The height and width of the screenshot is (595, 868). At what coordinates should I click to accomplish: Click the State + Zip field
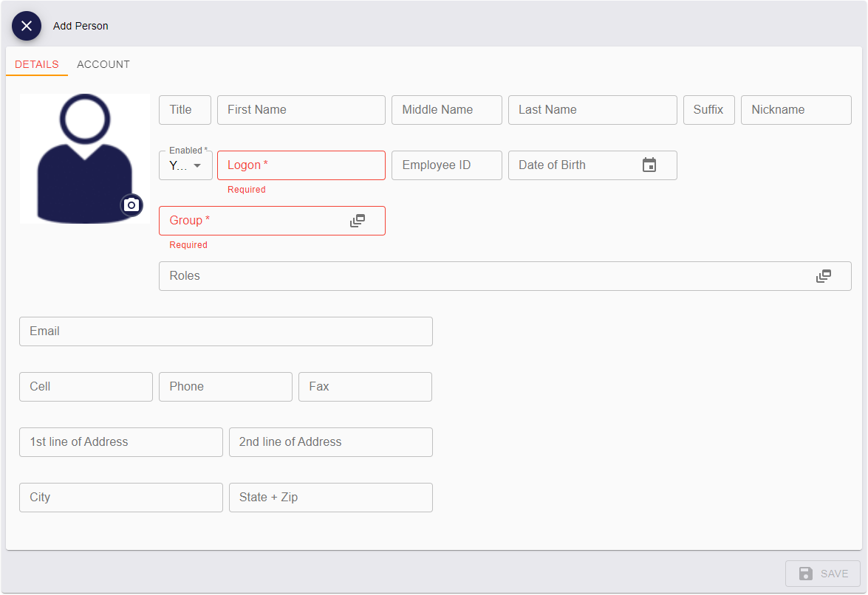pos(330,498)
